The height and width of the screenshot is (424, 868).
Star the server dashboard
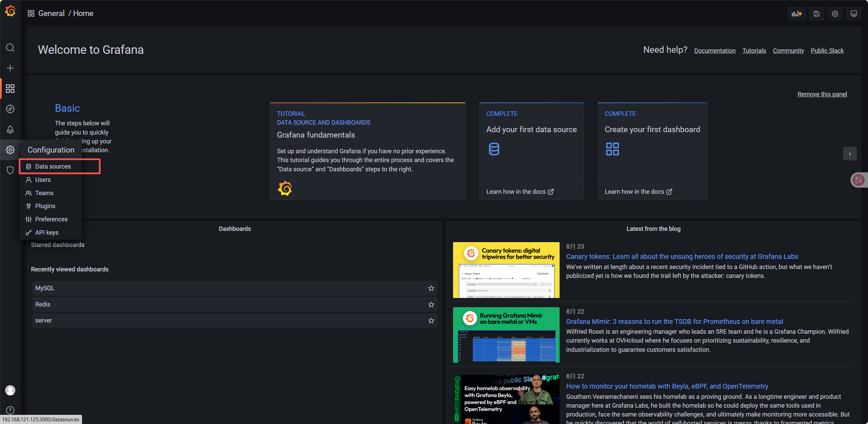point(431,320)
